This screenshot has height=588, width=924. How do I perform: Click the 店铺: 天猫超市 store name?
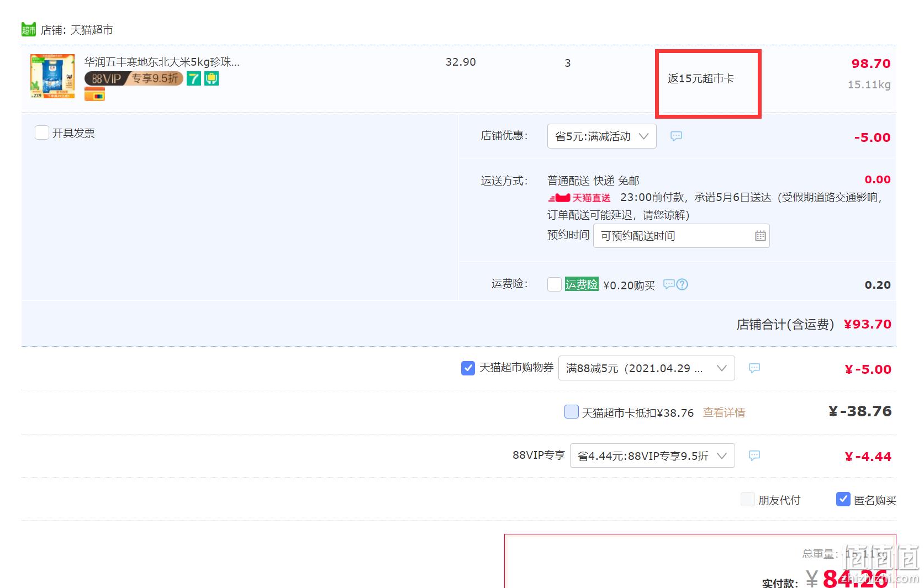click(77, 30)
